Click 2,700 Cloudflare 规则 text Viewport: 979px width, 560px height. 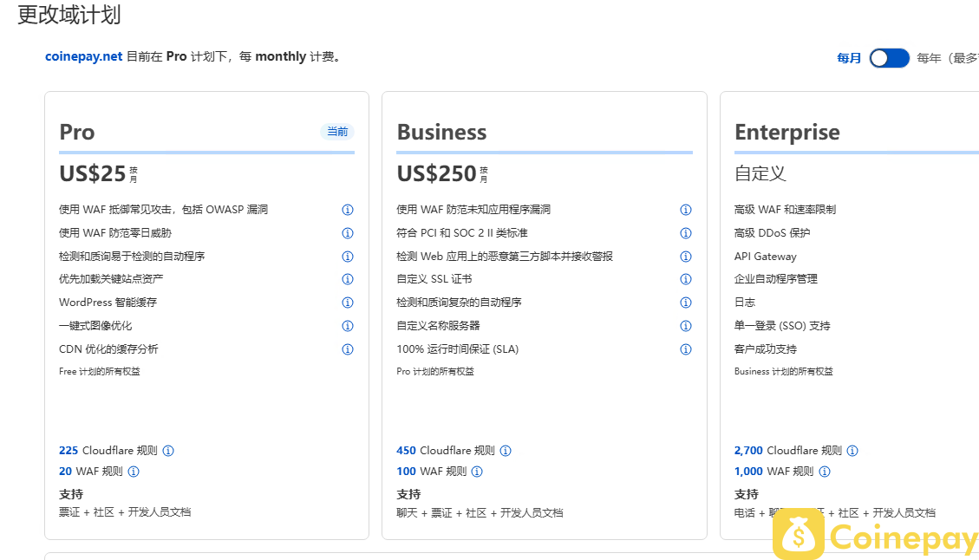click(788, 451)
